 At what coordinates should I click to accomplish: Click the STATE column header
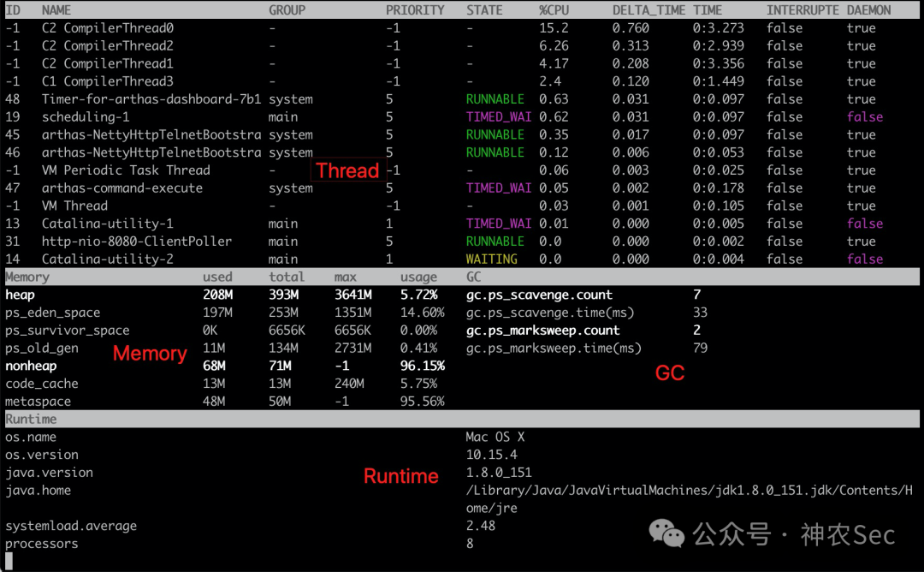point(484,10)
